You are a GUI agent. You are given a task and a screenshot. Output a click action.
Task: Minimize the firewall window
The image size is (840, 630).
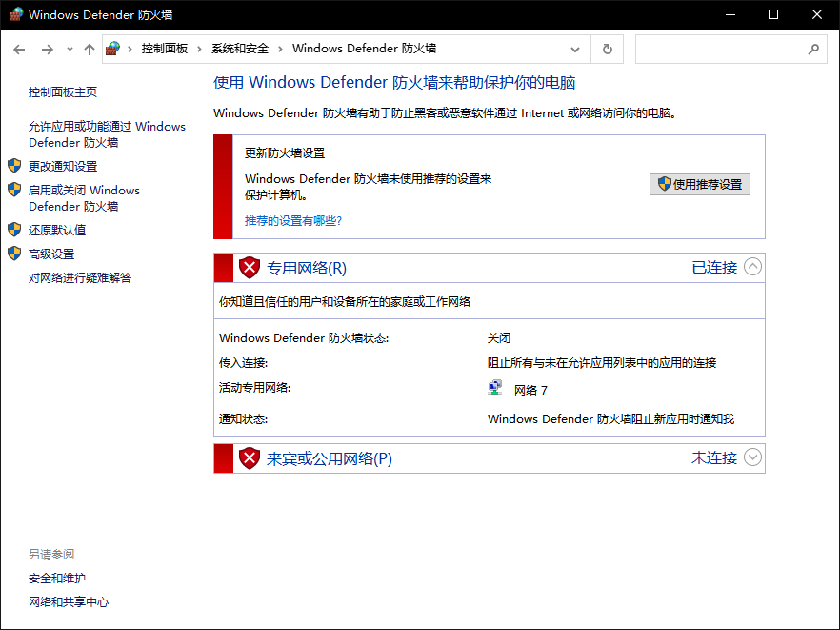(730, 14)
